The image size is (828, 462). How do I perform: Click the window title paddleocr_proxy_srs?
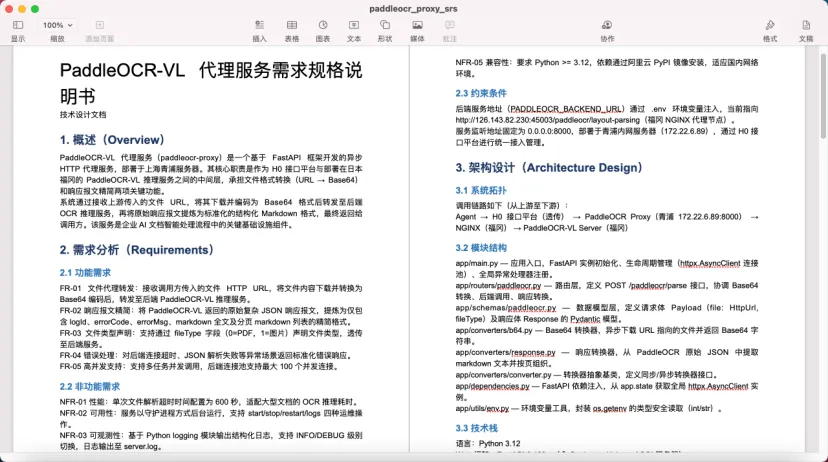pyautogui.click(x=413, y=8)
